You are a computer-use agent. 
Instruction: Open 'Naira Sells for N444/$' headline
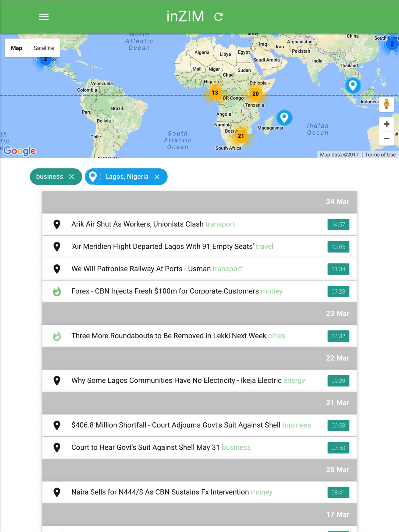(x=160, y=492)
